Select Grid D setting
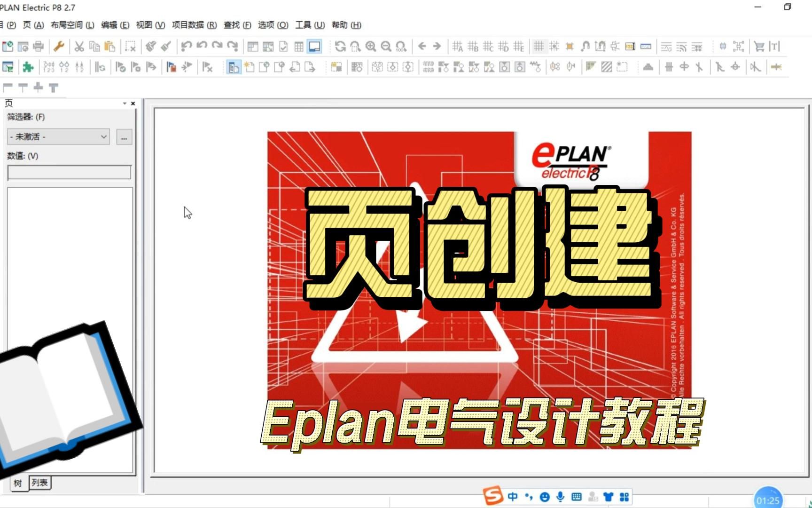 tap(503, 46)
